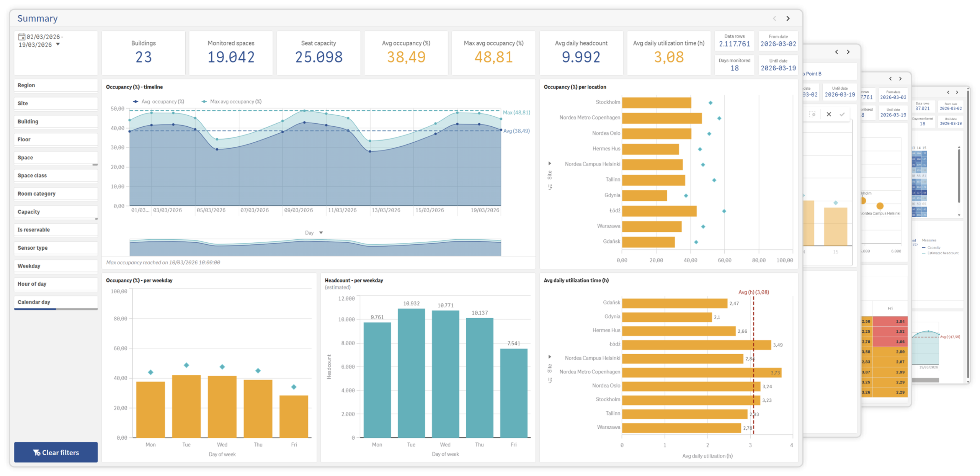This screenshot has height=476, width=980.
Task: Select the Łódź bar in Occupancy per location
Action: (x=659, y=211)
